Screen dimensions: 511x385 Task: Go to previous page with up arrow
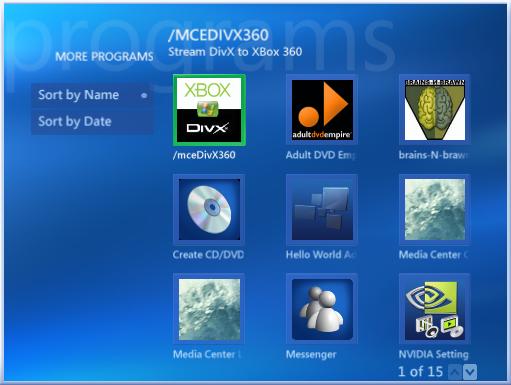pos(455,372)
